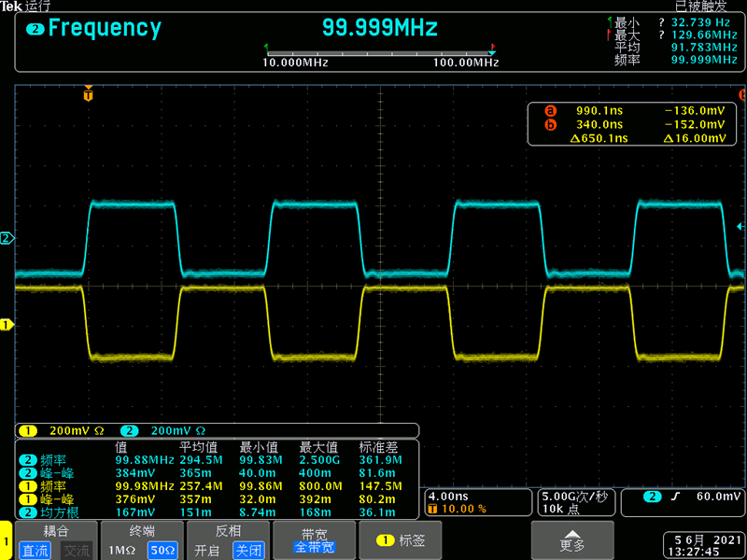Click the frequency range bar 10MHz-100MHz
The image size is (747, 560).
click(x=380, y=55)
